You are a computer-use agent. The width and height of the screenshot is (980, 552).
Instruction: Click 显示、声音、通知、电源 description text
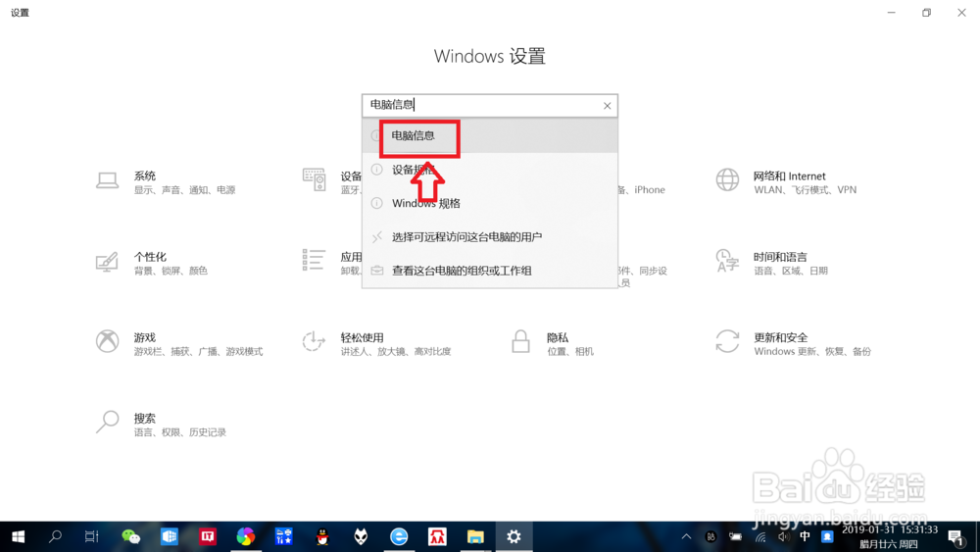point(184,190)
